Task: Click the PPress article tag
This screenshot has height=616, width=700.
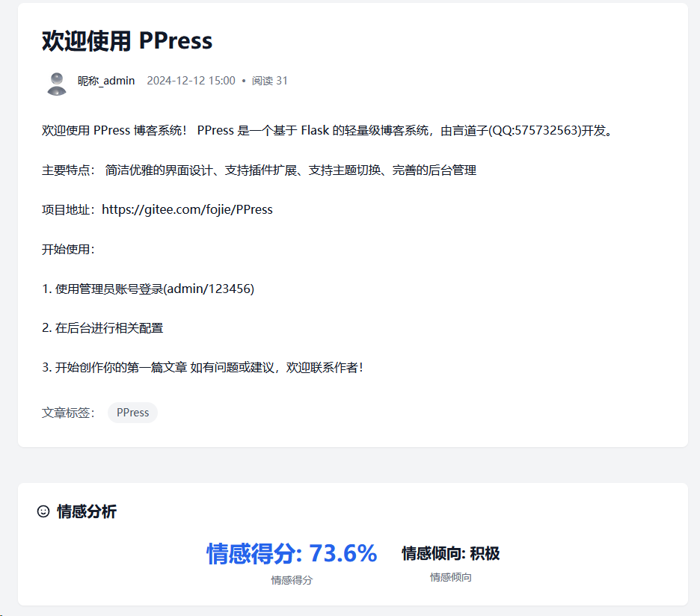Action: (132, 413)
